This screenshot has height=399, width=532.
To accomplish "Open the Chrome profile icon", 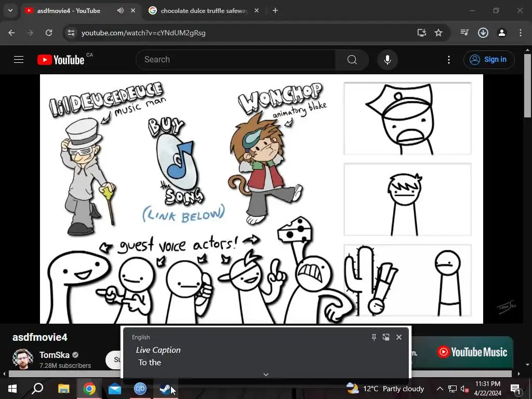I will click(502, 33).
